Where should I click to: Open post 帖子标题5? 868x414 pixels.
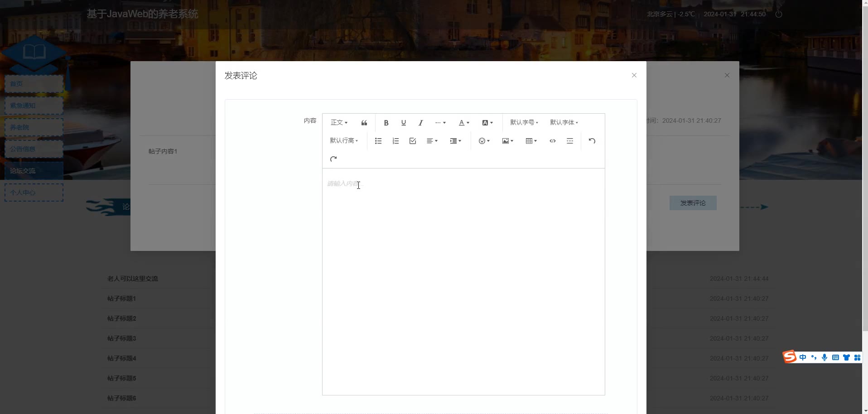click(x=121, y=378)
